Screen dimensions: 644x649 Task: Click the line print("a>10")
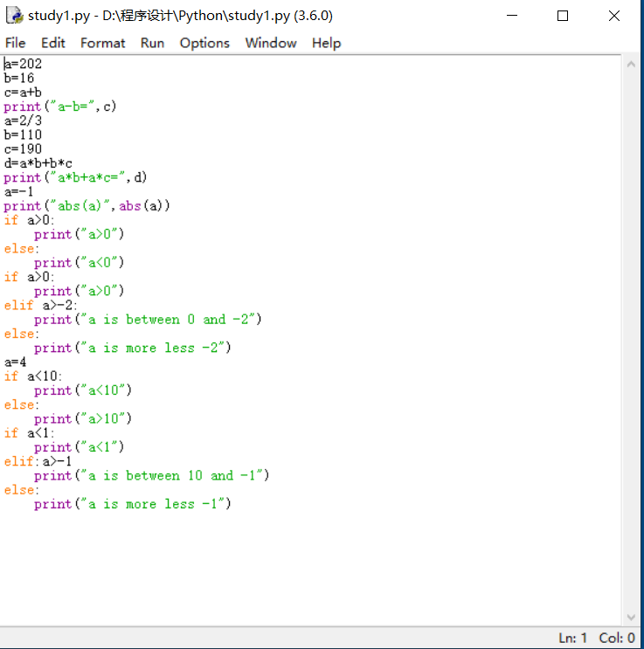(83, 418)
